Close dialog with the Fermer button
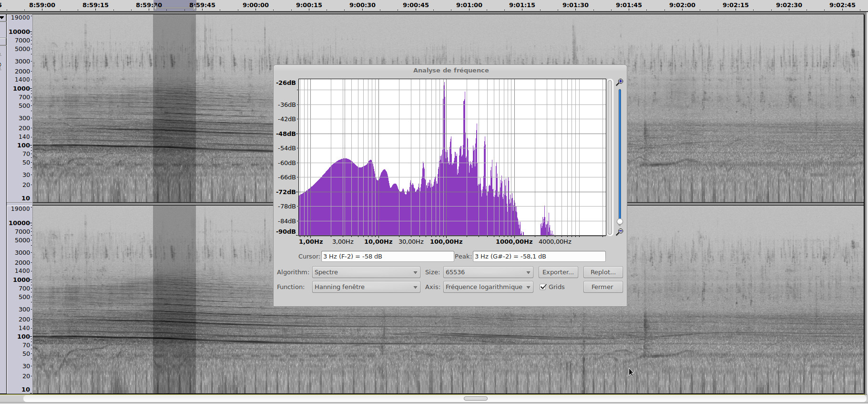This screenshot has width=868, height=404. 602,287
